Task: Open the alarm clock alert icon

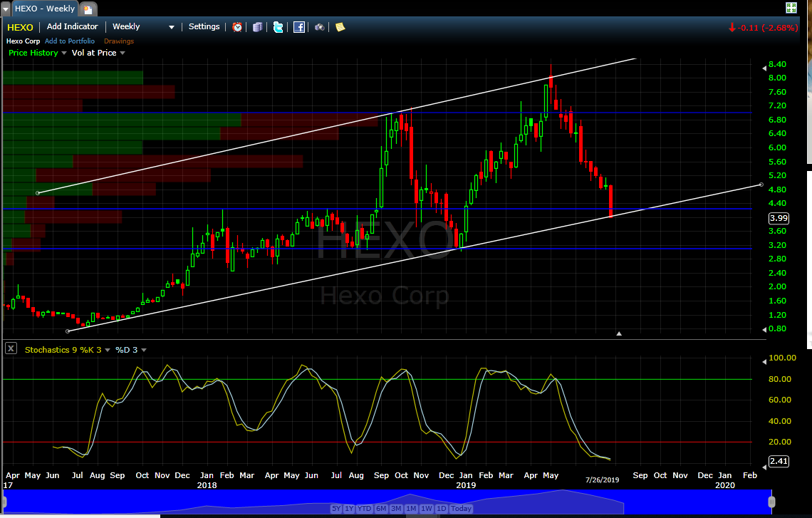Action: click(237, 27)
